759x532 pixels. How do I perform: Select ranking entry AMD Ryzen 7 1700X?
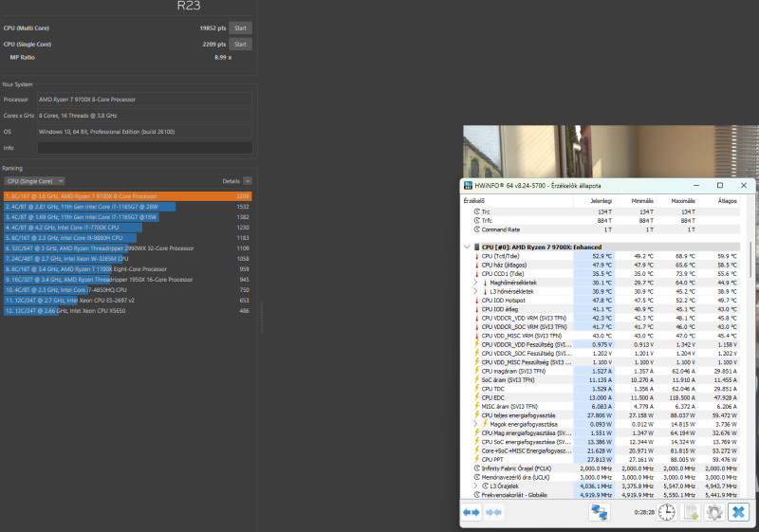click(x=128, y=269)
